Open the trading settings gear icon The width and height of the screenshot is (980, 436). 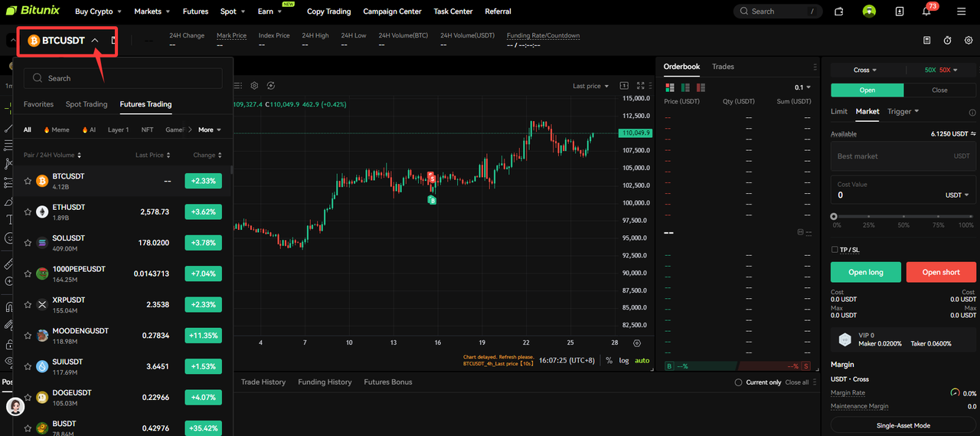[x=969, y=40]
